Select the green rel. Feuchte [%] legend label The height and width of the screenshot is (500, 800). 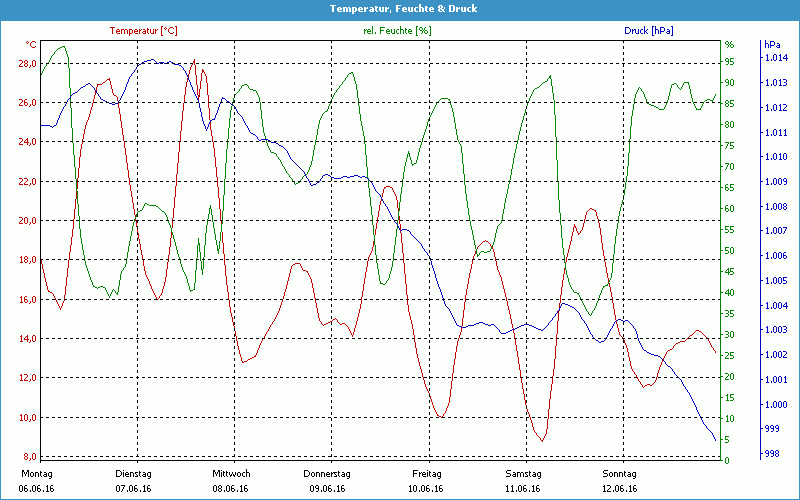point(397,31)
